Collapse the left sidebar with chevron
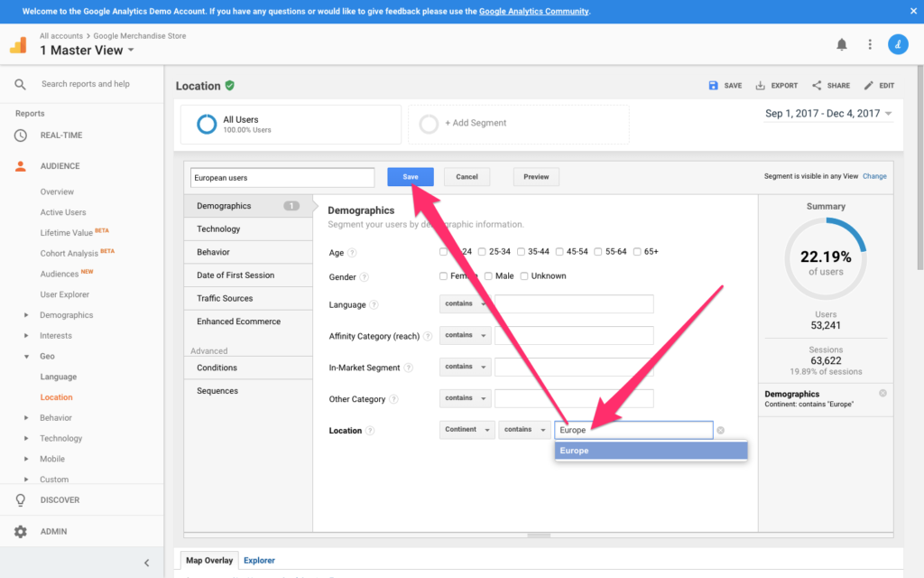The width and height of the screenshot is (924, 578). click(147, 563)
